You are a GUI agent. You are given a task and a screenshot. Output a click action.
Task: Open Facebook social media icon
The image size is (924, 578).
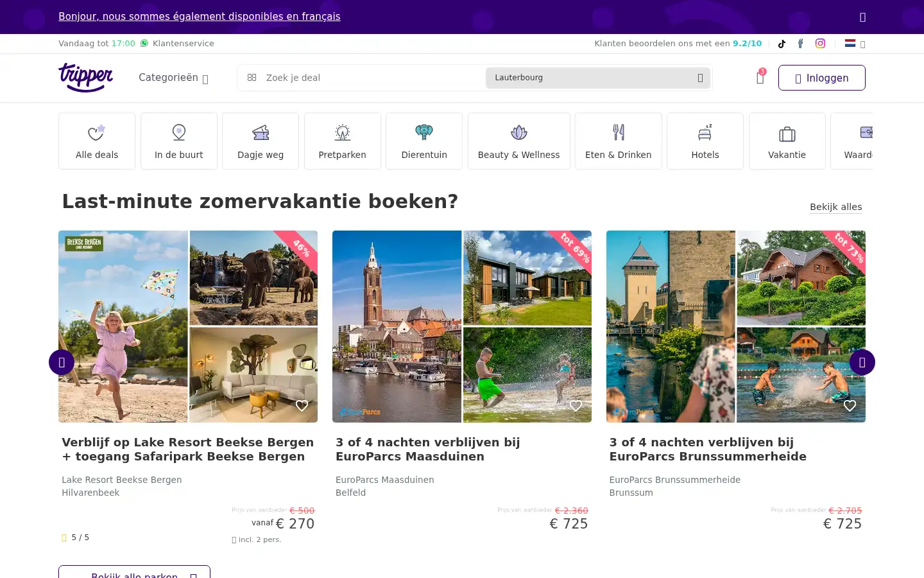[x=800, y=44]
